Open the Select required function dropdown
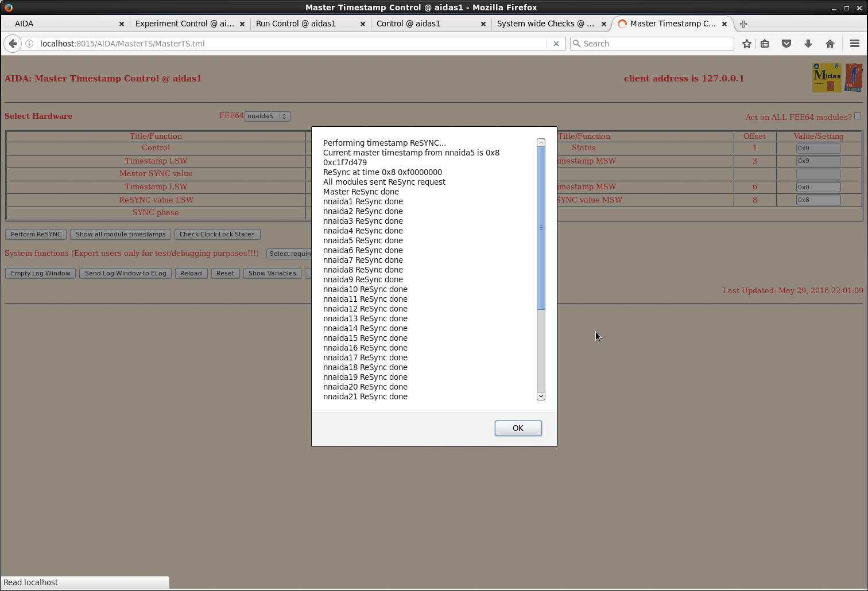The height and width of the screenshot is (591, 868). tap(289, 254)
